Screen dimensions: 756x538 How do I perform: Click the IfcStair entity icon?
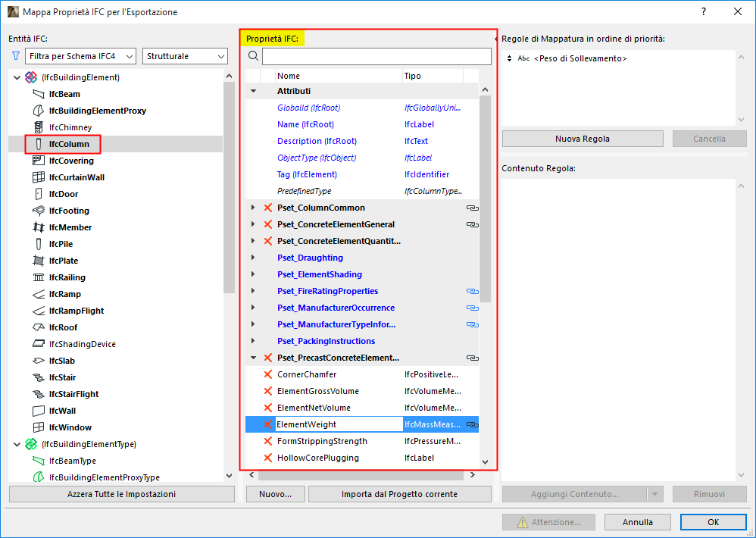coord(39,377)
